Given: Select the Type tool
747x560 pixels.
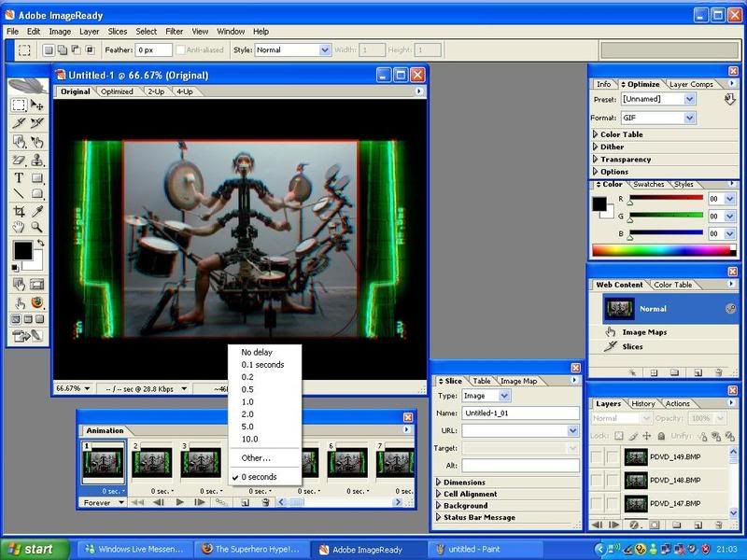Looking at the screenshot, I should point(19,178).
